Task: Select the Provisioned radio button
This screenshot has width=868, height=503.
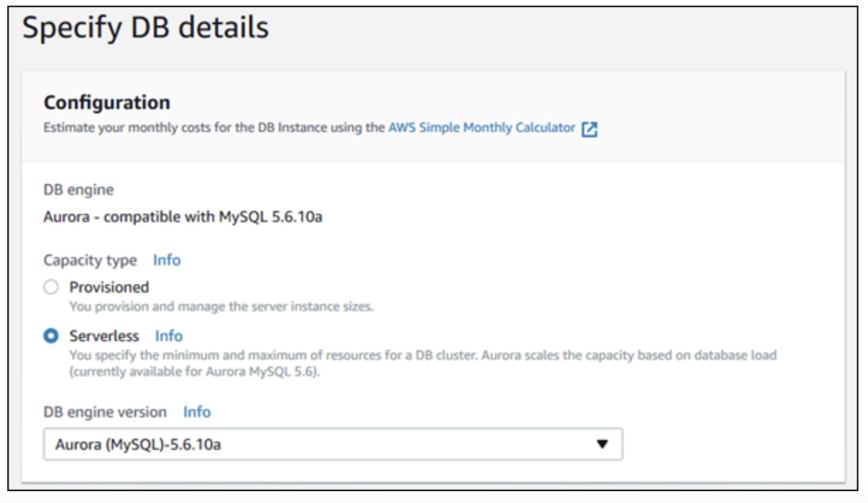Action: 51,287
